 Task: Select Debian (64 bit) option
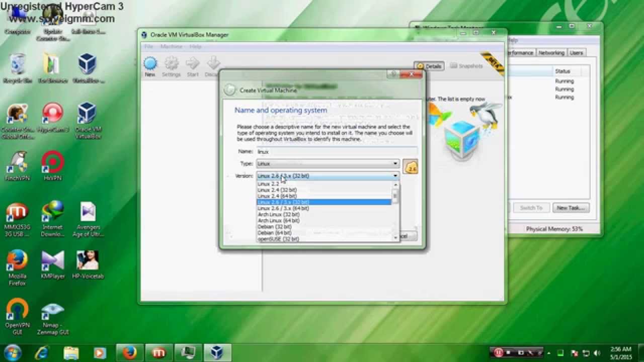coord(324,233)
